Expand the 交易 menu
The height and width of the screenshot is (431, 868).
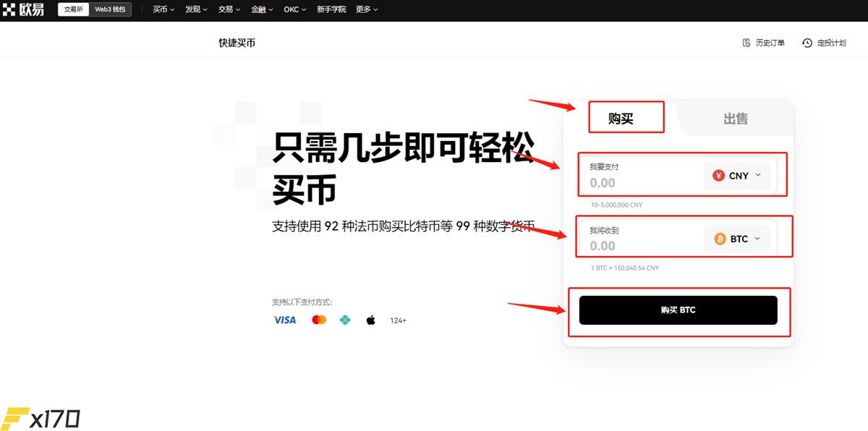coord(229,9)
